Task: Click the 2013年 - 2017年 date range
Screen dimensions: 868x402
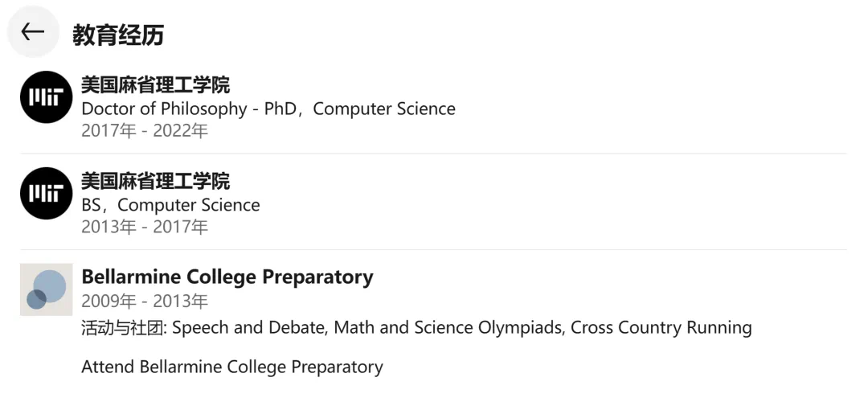Action: coord(145,228)
